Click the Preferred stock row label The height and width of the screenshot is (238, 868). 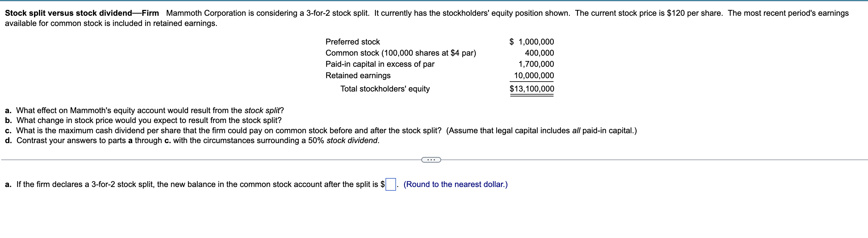point(352,42)
